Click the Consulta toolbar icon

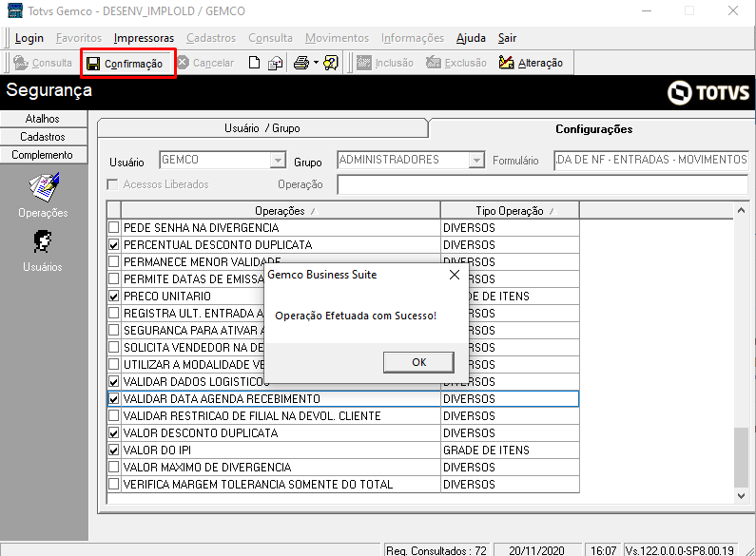point(21,63)
